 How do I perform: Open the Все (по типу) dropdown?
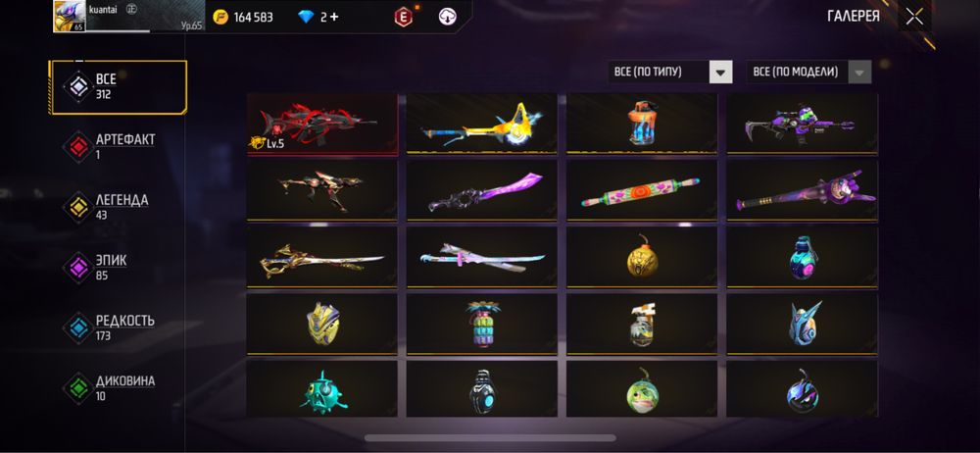coord(670,72)
